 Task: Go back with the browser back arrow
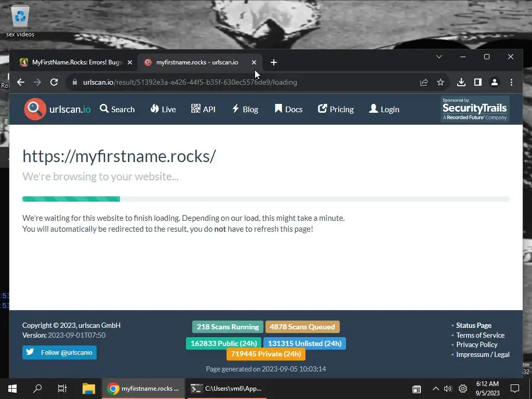tap(21, 82)
